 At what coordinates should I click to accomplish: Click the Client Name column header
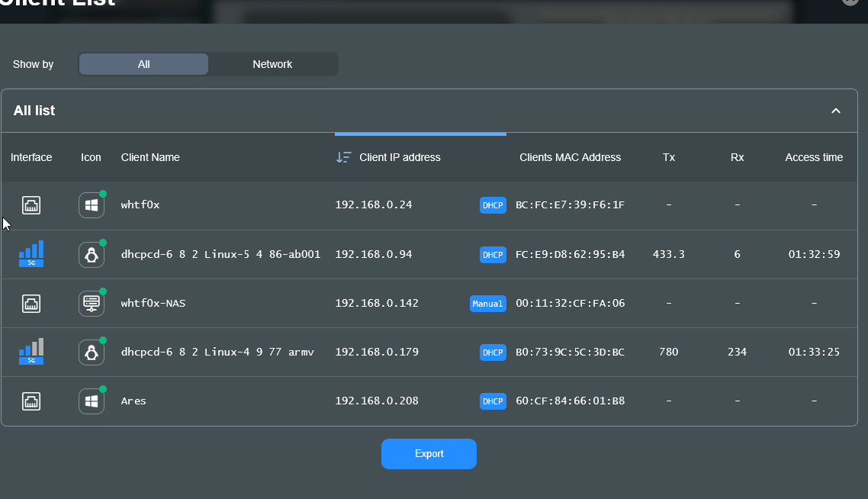click(150, 157)
